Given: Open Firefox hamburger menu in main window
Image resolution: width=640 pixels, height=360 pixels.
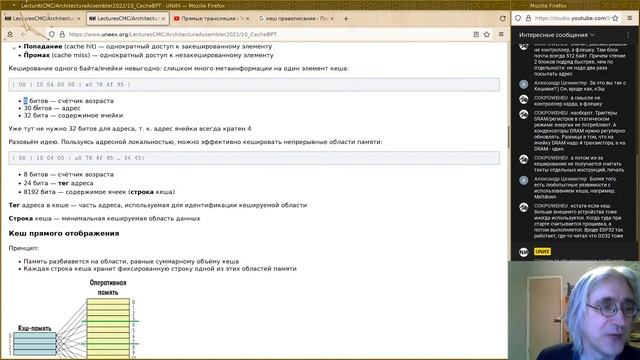Looking at the screenshot, I should point(501,34).
